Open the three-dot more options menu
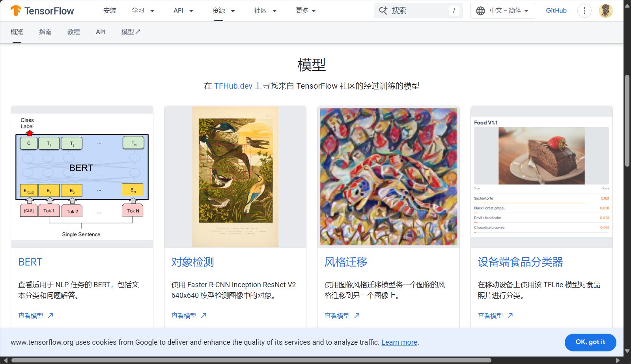Image resolution: width=631 pixels, height=364 pixels. [x=584, y=11]
